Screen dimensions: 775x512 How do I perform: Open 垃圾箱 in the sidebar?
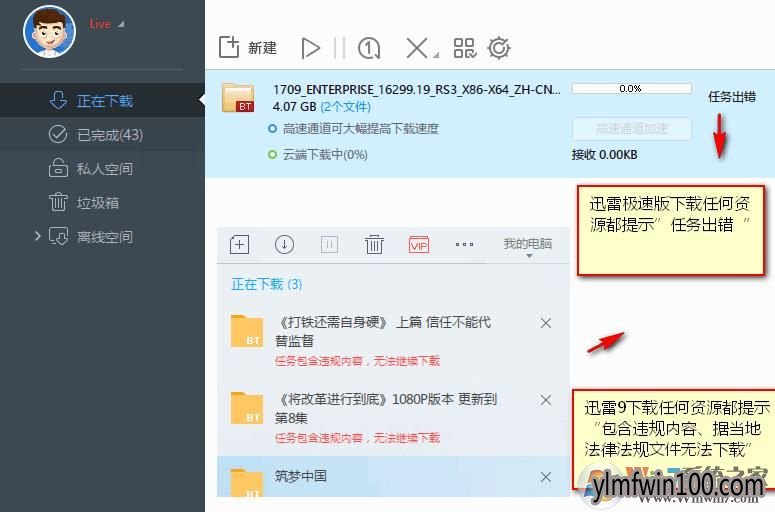(x=102, y=203)
